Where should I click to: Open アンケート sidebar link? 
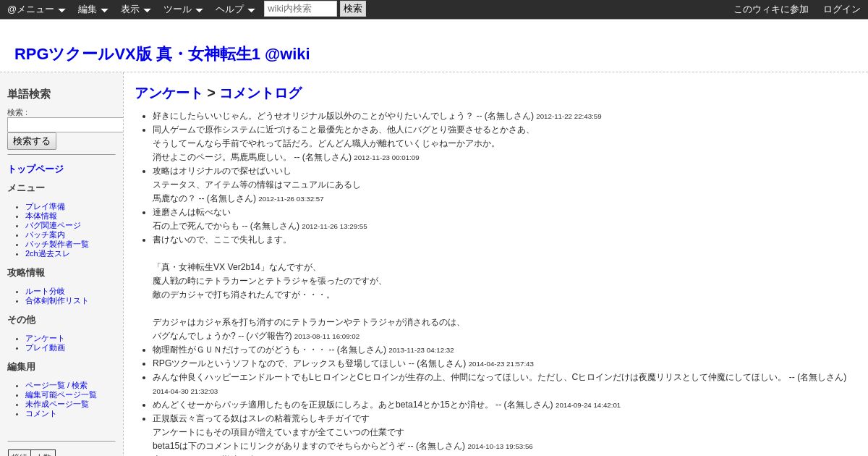[x=45, y=338]
